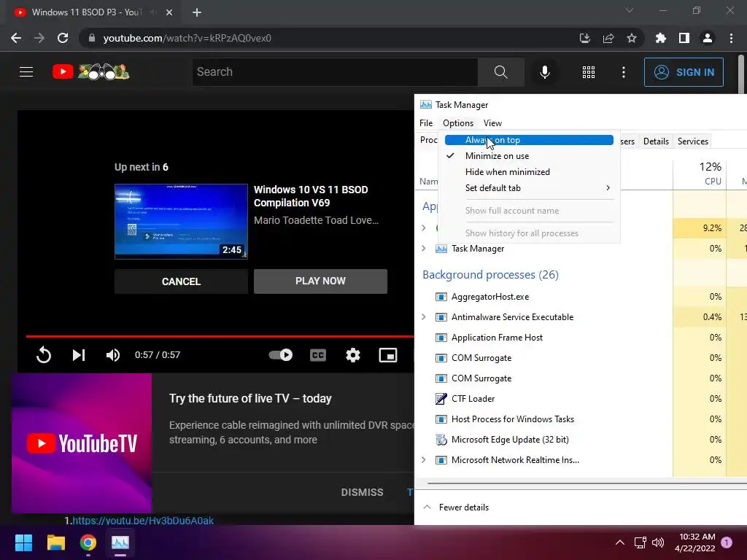Click Task Manager's horizontal scrollbar

click(x=587, y=483)
